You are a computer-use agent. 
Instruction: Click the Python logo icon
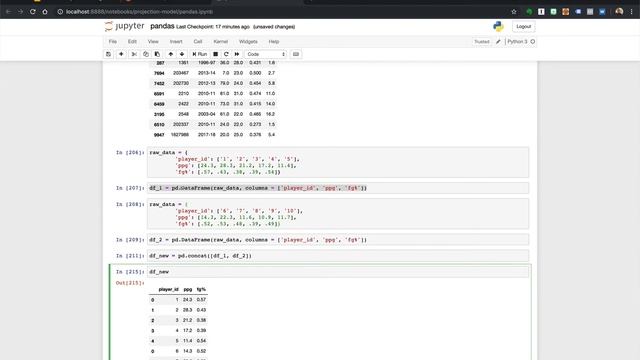pos(498,27)
